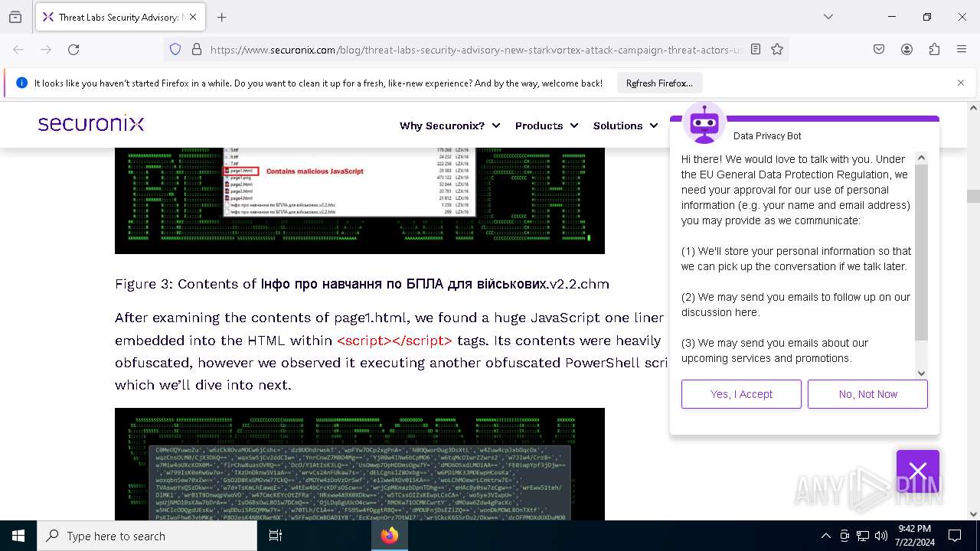
Task: Show hidden system tray icons
Action: tap(825, 536)
